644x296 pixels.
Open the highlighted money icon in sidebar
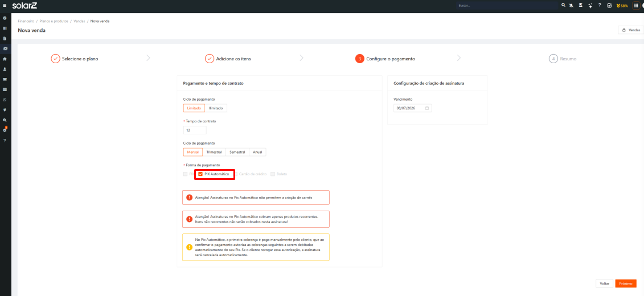coord(5,48)
